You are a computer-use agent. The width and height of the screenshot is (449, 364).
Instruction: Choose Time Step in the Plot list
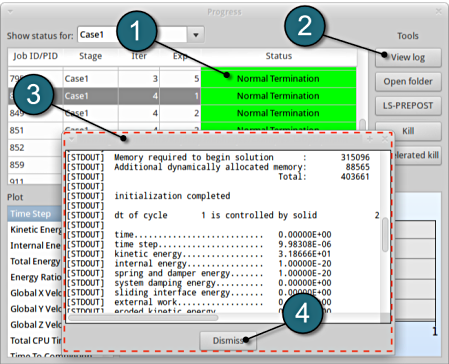point(35,214)
